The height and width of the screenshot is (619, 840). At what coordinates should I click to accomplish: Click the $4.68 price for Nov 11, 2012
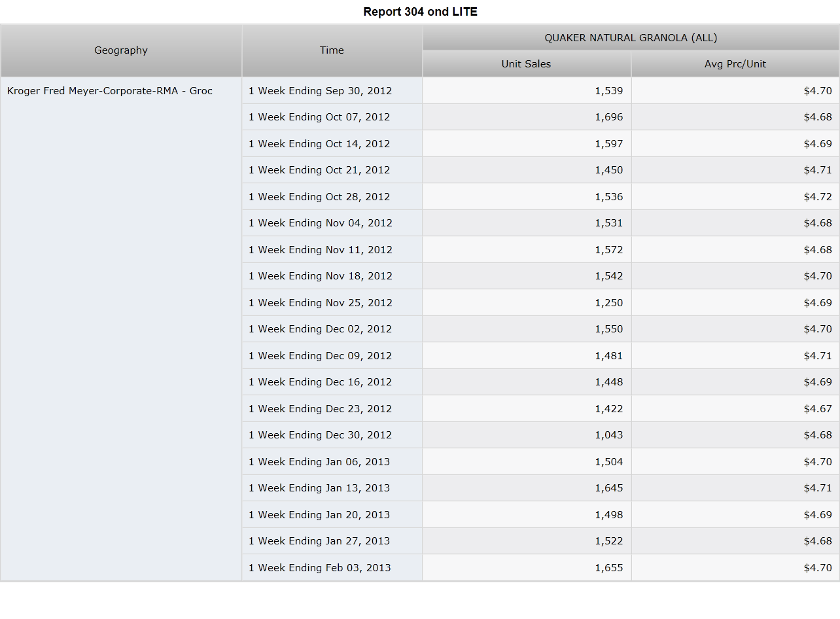click(818, 250)
